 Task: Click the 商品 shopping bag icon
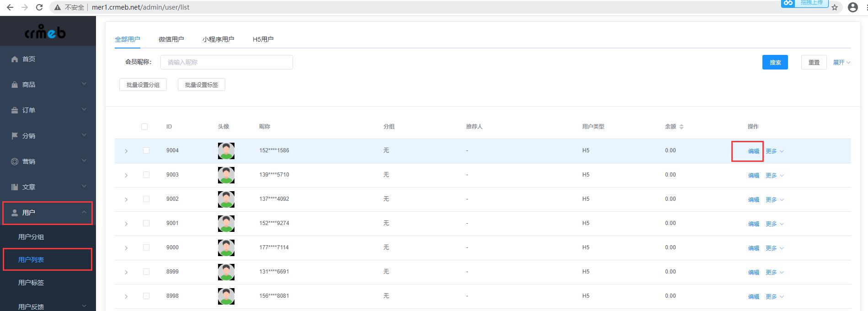tap(15, 85)
